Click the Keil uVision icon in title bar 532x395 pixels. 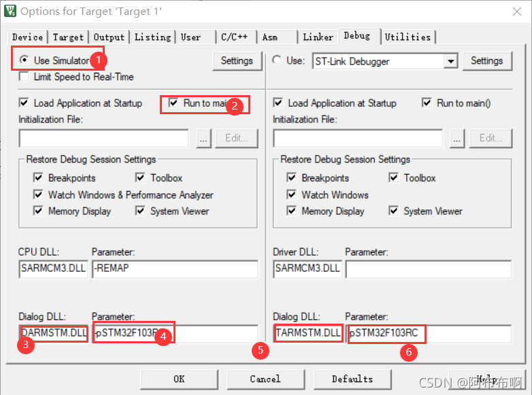pyautogui.click(x=10, y=11)
